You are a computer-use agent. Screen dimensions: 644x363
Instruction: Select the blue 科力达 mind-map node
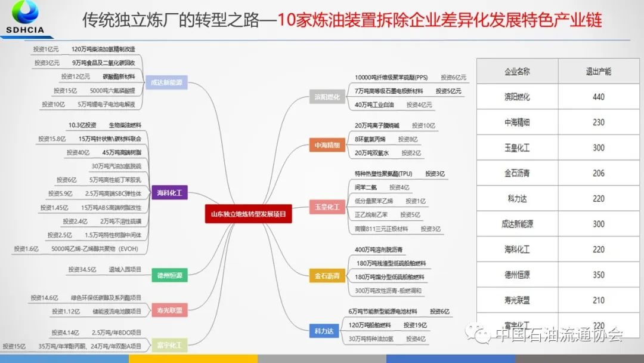click(324, 331)
